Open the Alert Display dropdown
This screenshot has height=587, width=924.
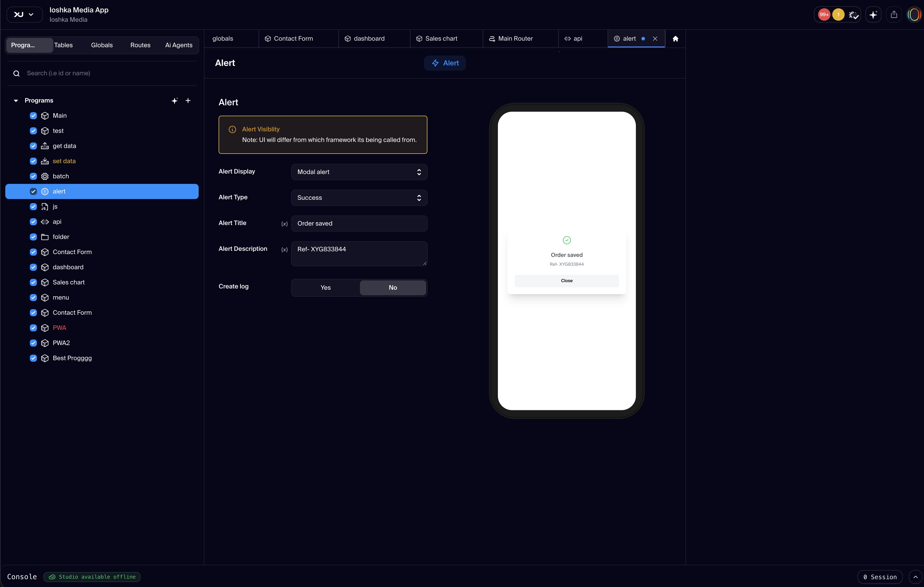coord(359,172)
